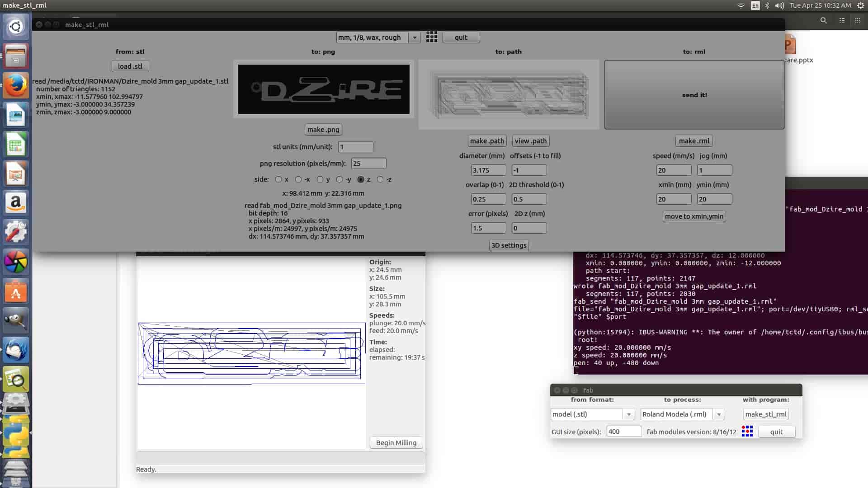Viewport: 868px width, 488px height.
Task: Switch the Files window to grid view
Action: (858, 20)
